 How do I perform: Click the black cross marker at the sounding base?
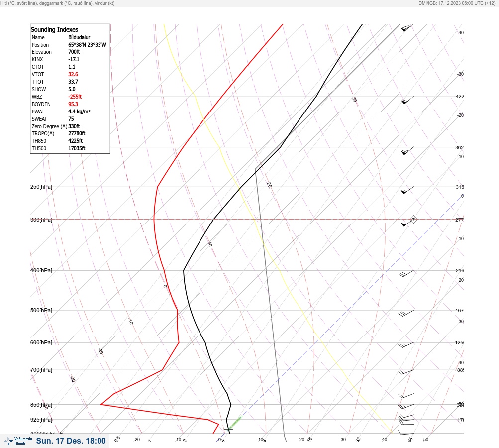click(228, 429)
